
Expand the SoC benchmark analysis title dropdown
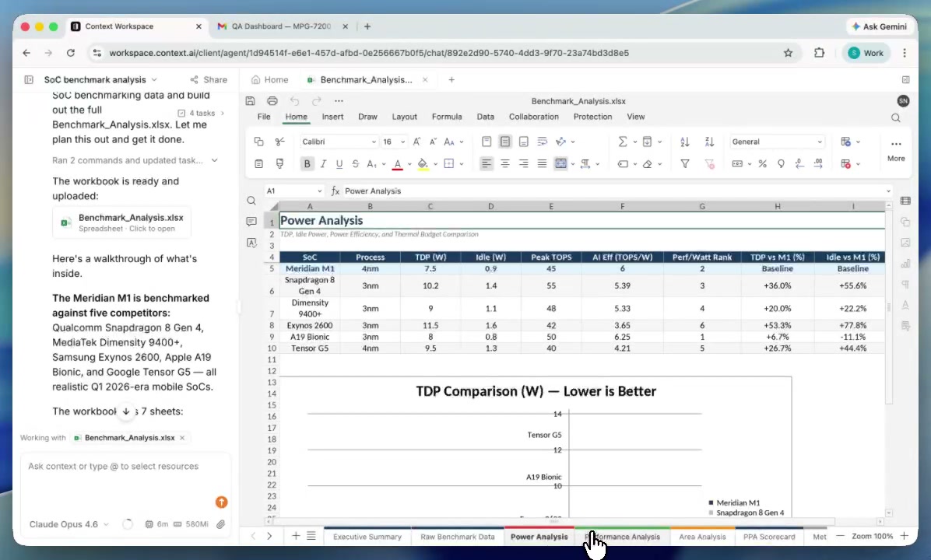[x=154, y=79]
